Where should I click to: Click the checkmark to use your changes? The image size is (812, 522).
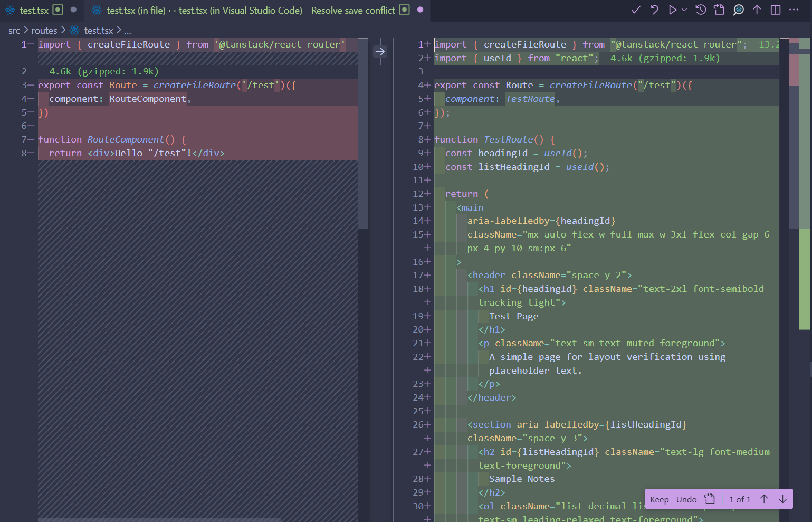coord(636,10)
